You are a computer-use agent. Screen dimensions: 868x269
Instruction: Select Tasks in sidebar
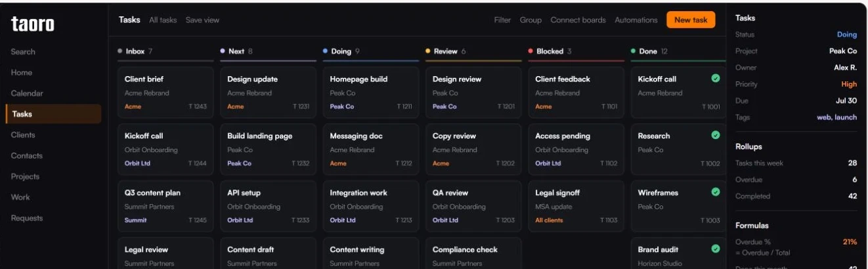(x=54, y=114)
